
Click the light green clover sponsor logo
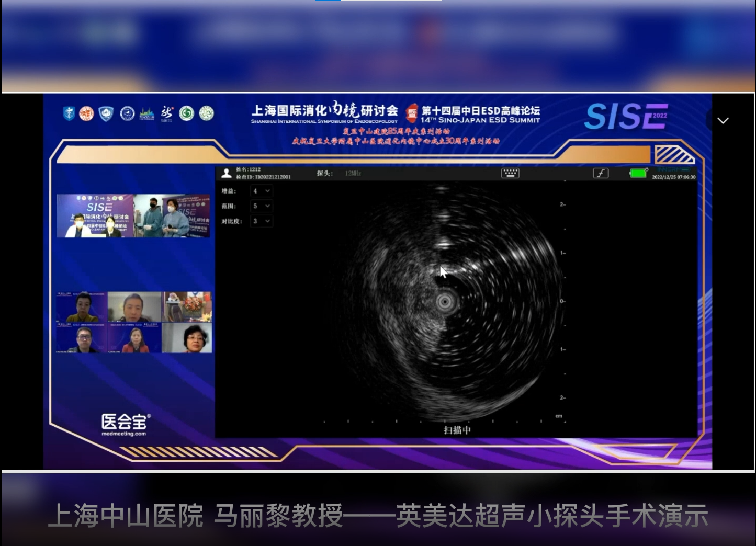coord(207,113)
